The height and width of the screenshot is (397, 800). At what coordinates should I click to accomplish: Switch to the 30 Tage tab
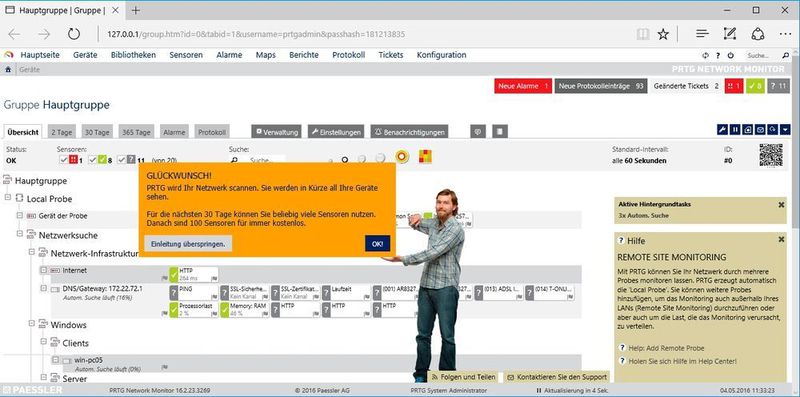pos(97,132)
